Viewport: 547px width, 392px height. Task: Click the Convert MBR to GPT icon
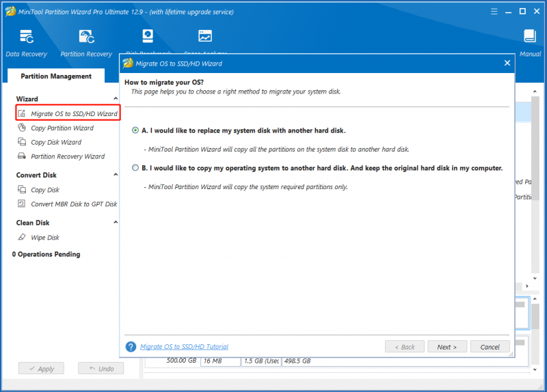[22, 204]
